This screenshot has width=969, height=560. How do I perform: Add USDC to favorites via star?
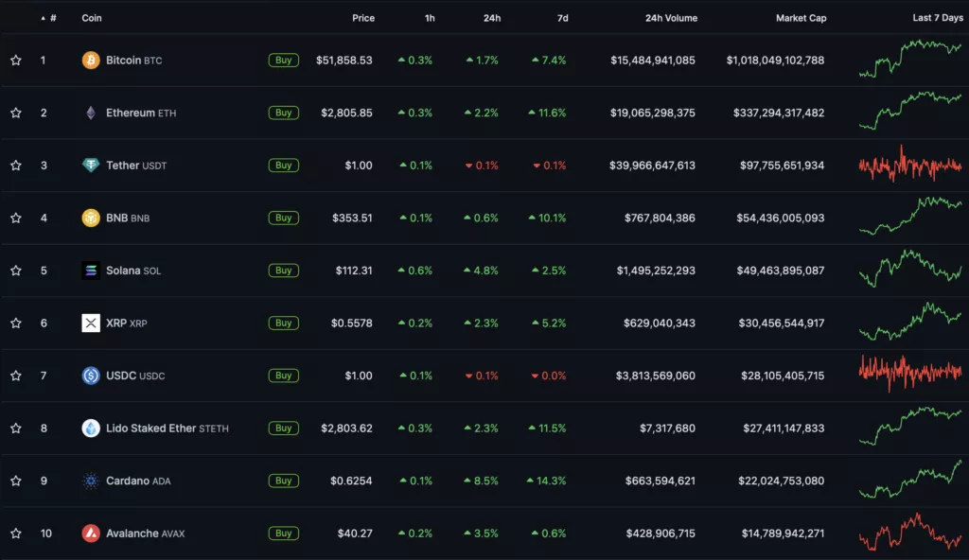click(16, 376)
